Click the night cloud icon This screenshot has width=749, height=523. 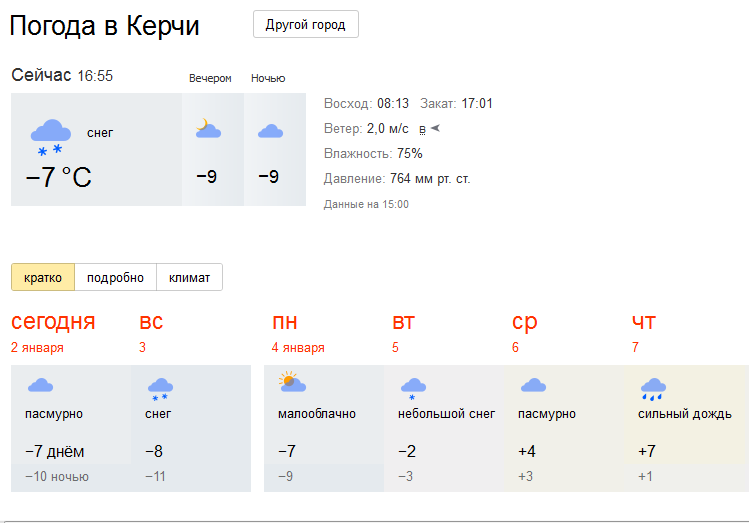click(x=270, y=131)
